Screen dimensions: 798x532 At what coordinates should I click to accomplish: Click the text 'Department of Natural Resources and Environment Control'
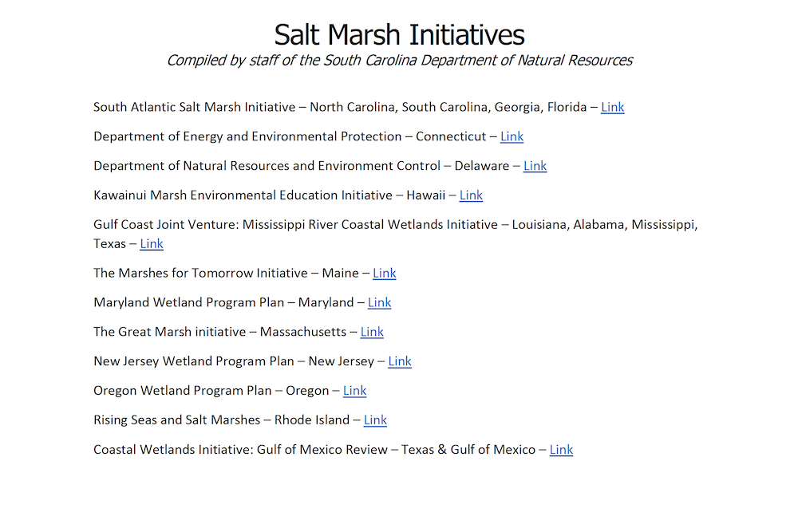(x=267, y=167)
